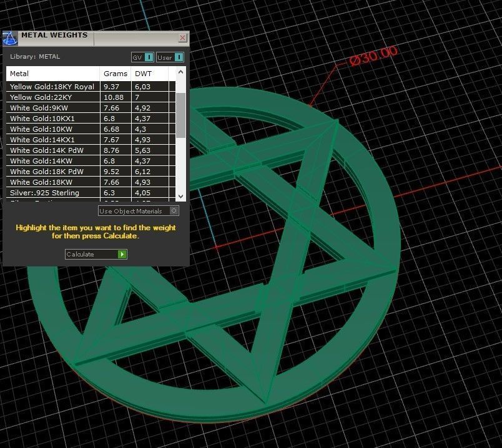Toggle the User library switch
The height and width of the screenshot is (448, 502).
click(x=170, y=57)
